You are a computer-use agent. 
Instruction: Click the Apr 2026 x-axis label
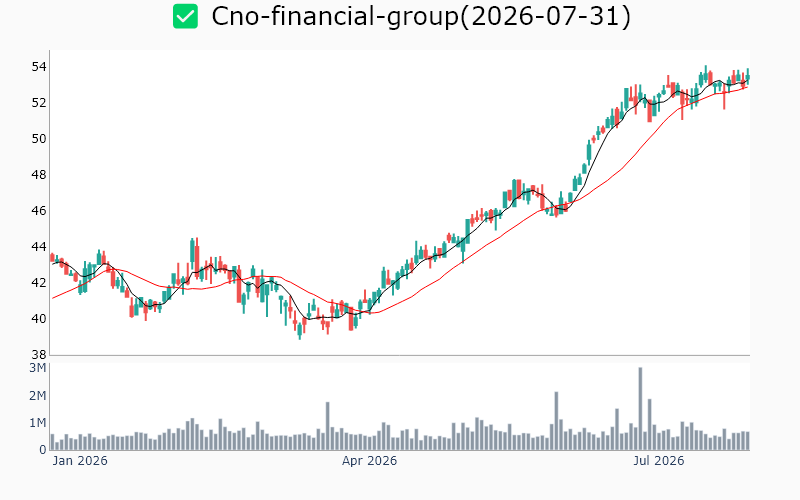[x=369, y=461]
